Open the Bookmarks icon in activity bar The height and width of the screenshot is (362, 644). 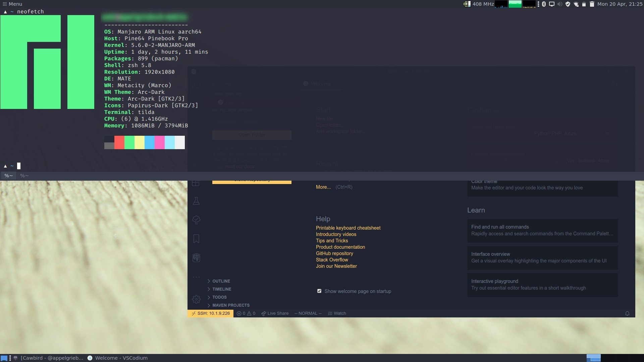[x=196, y=239]
